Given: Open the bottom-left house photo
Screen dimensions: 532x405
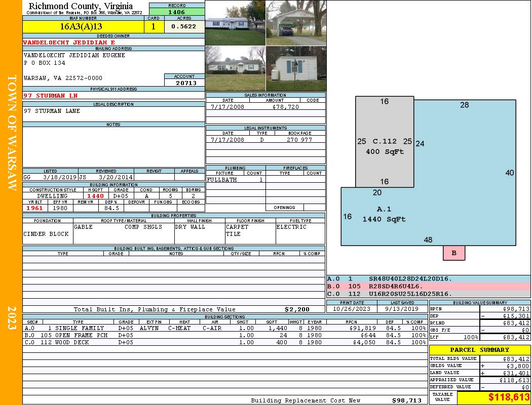Looking at the screenshot, I should tap(235, 69).
